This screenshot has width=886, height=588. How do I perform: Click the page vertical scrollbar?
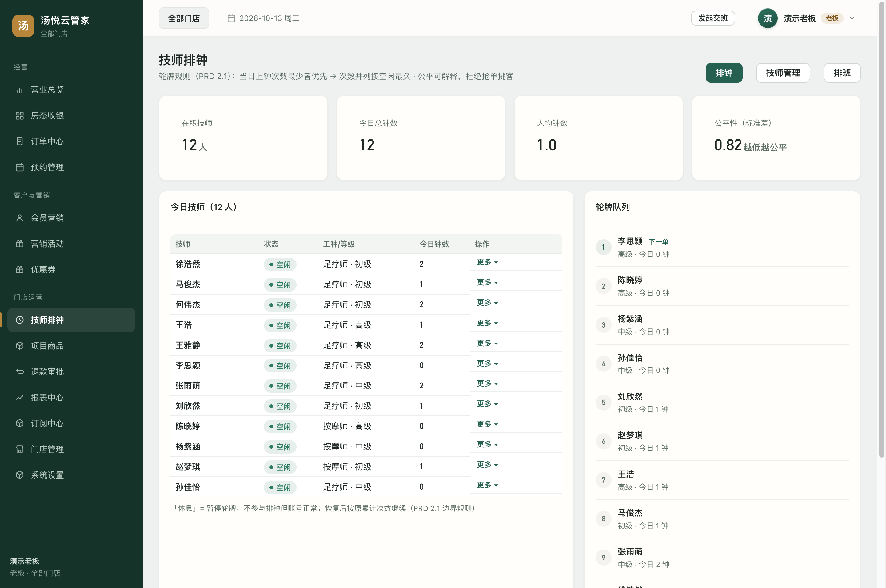pyautogui.click(x=881, y=229)
